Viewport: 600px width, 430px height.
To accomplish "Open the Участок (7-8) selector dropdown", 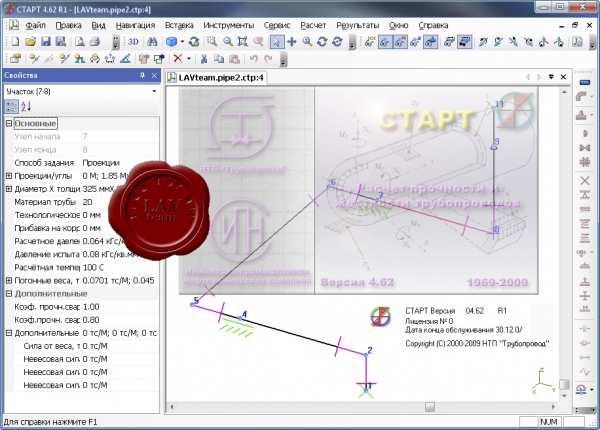I will tap(154, 91).
